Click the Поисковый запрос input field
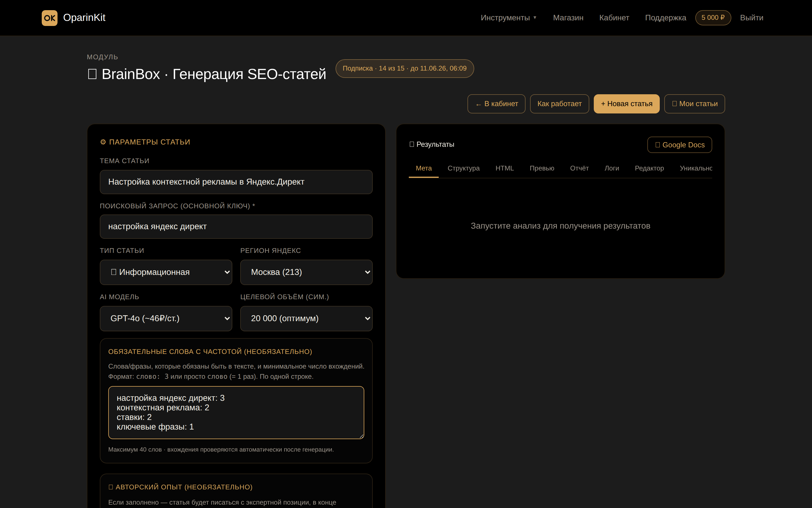This screenshot has height=508, width=812. (236, 227)
